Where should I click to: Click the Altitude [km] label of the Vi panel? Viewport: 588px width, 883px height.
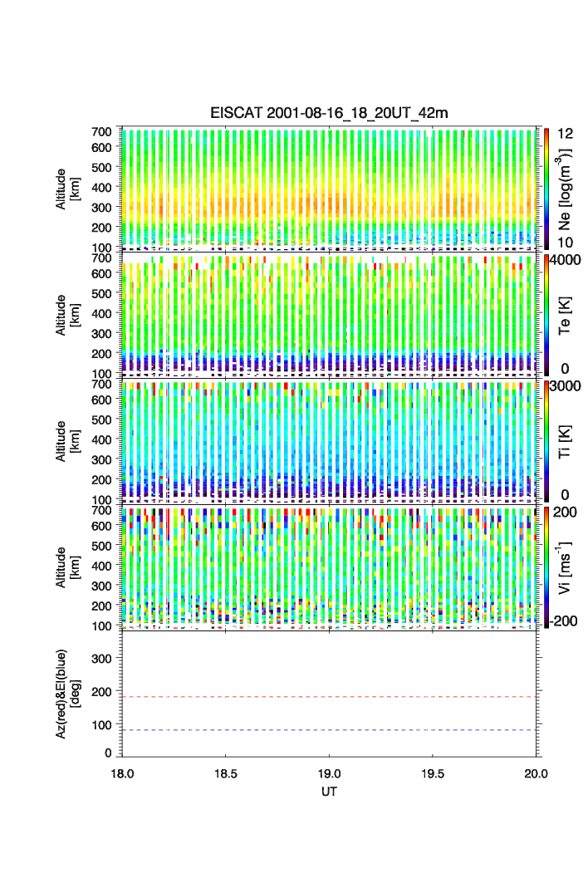tap(67, 567)
